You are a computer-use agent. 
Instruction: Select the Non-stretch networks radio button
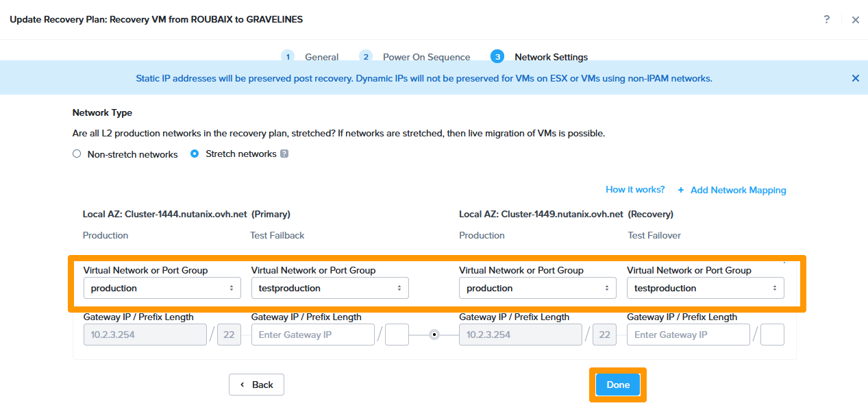[x=77, y=154]
